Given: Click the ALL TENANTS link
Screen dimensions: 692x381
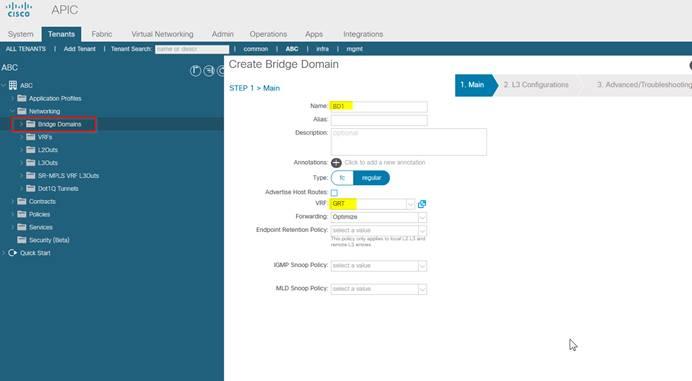Looking at the screenshot, I should pos(26,49).
